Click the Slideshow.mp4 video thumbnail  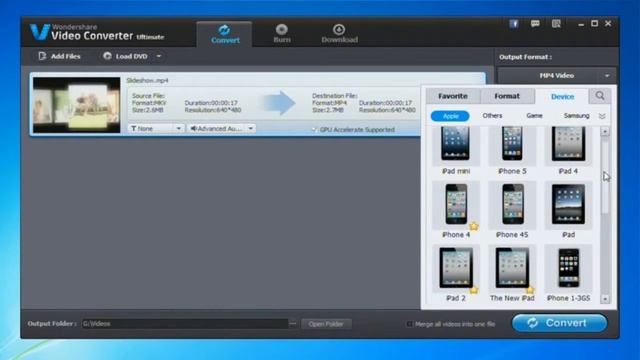coord(77,105)
